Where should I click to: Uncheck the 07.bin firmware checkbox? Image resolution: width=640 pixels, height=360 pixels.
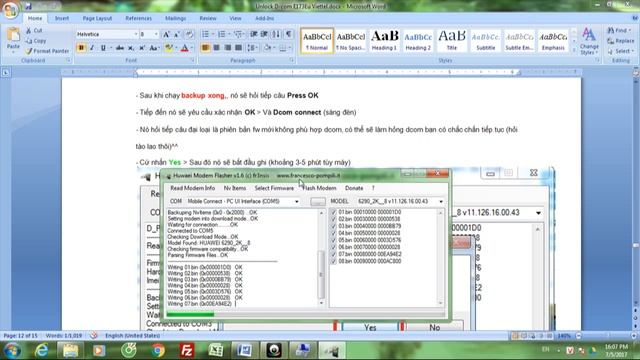coord(333,254)
